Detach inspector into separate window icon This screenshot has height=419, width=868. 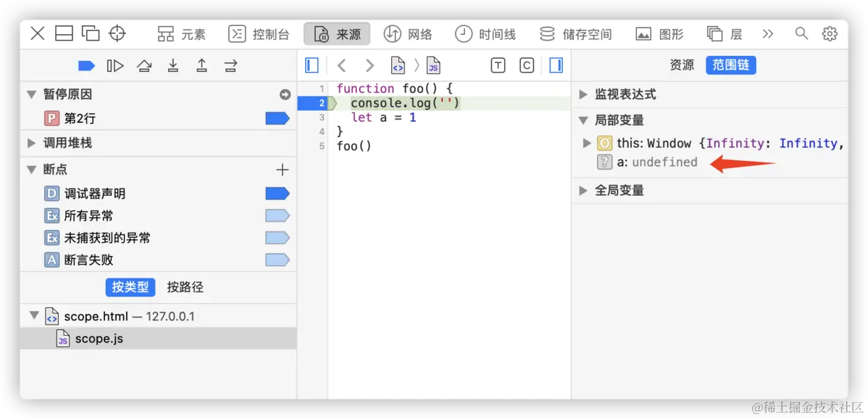pyautogui.click(x=91, y=33)
